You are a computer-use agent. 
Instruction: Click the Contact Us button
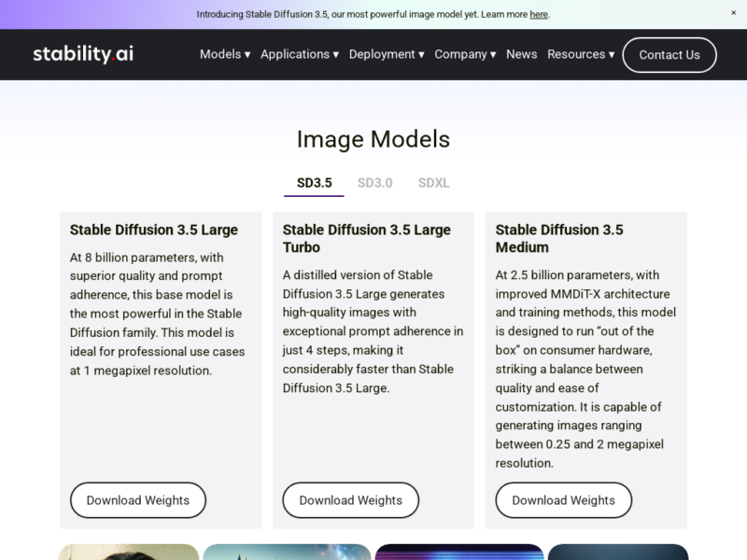click(x=669, y=55)
